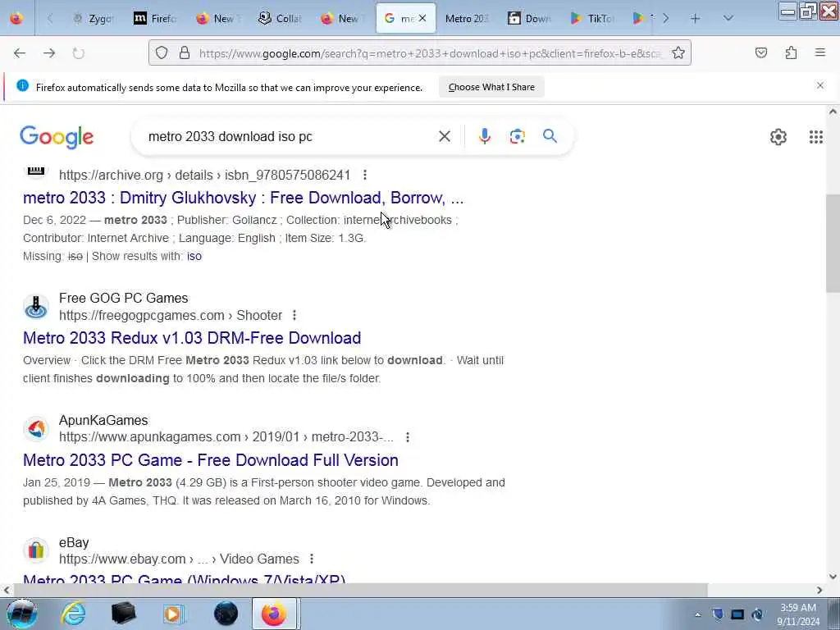Open more options for the freegogpcgames.com result

294,315
